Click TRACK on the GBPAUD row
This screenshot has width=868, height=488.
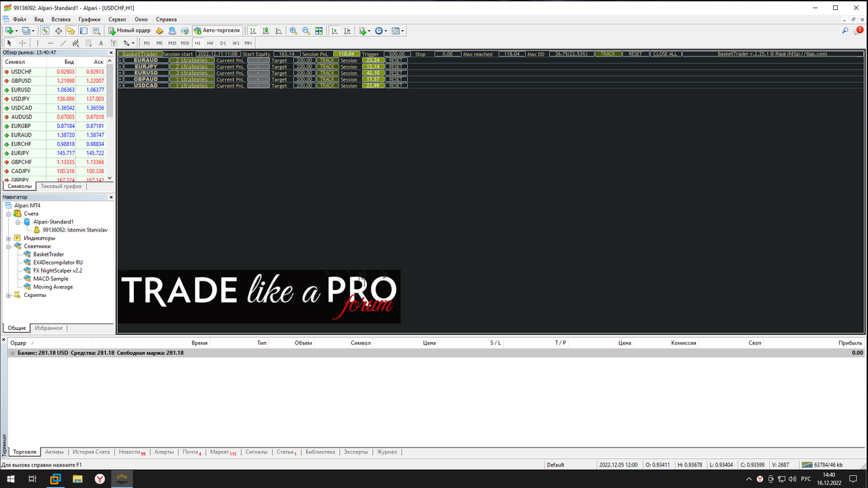click(327, 79)
